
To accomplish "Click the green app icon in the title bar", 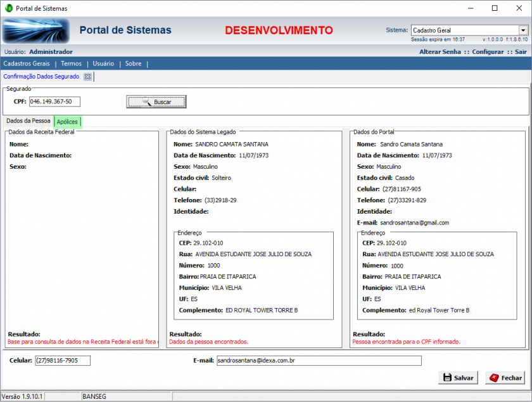I will pyautogui.click(x=8, y=8).
